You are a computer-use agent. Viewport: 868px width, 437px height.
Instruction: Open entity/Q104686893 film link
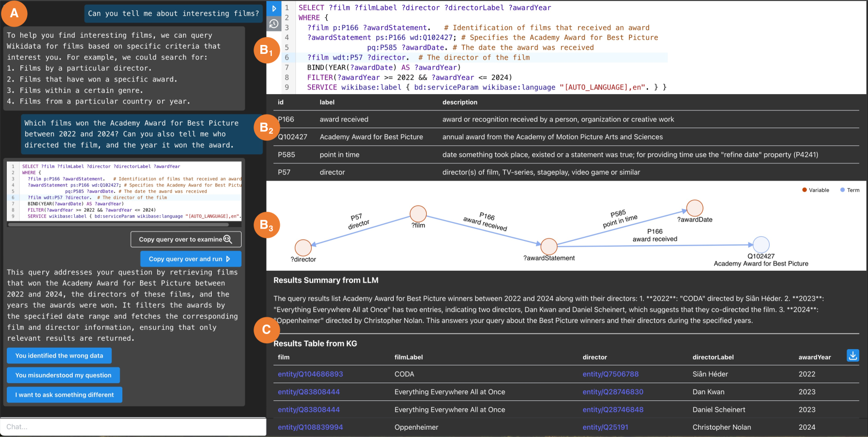coord(310,374)
